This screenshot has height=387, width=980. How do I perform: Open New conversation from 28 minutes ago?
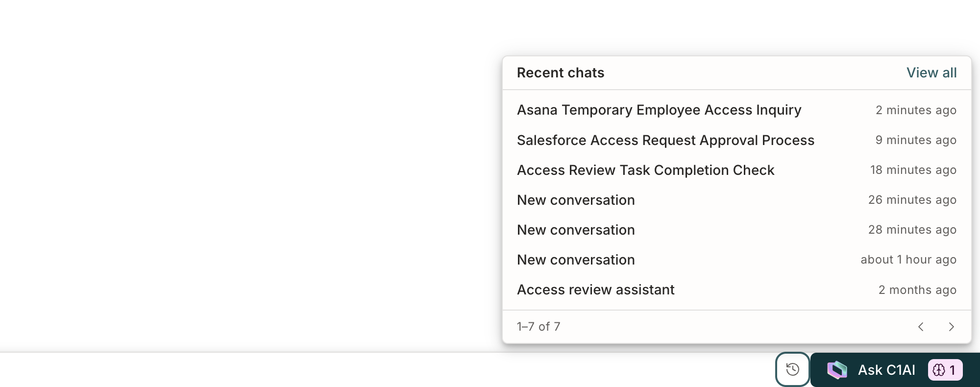point(736,230)
